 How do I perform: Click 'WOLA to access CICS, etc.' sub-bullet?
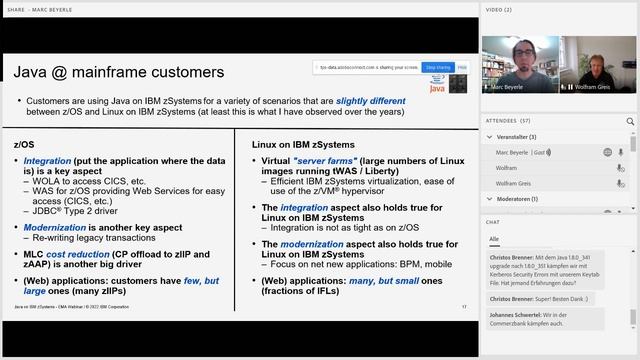89,181
